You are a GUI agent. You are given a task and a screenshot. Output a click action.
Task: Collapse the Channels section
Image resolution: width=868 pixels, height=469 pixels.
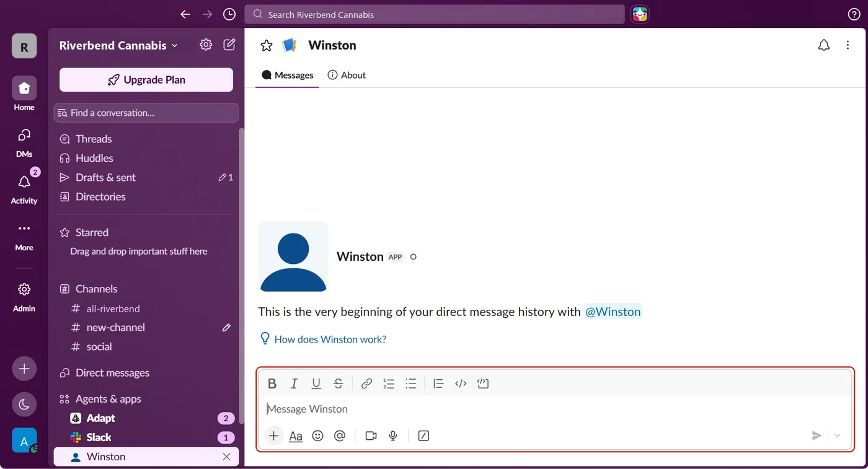click(96, 289)
